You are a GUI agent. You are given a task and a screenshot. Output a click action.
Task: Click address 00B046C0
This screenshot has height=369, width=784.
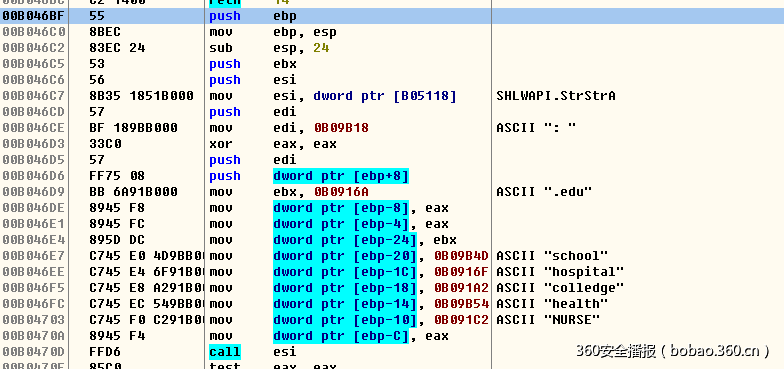34,32
